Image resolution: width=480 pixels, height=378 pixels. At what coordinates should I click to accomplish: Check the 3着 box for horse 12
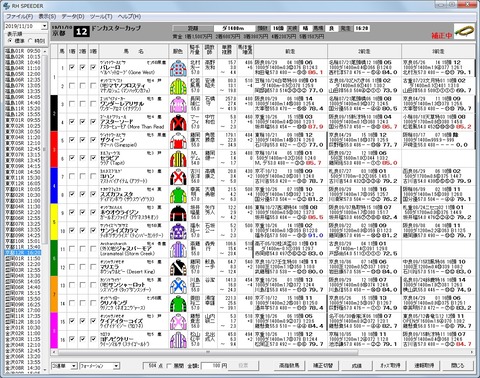(93, 267)
